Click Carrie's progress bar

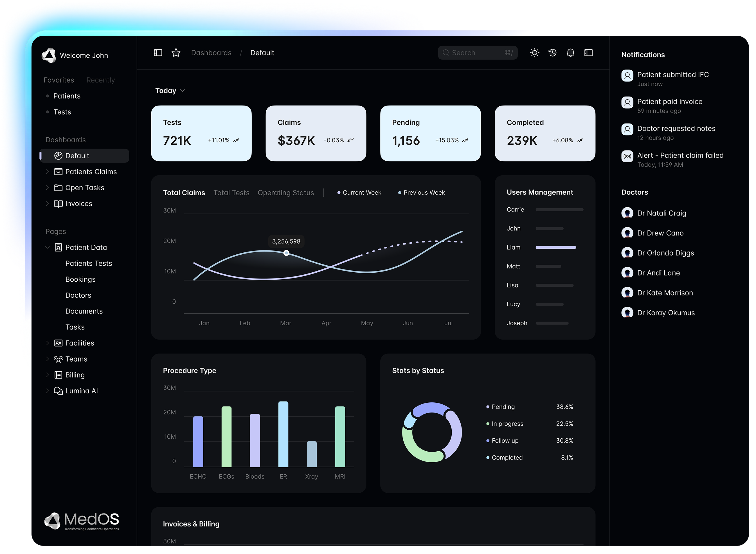(x=559, y=210)
